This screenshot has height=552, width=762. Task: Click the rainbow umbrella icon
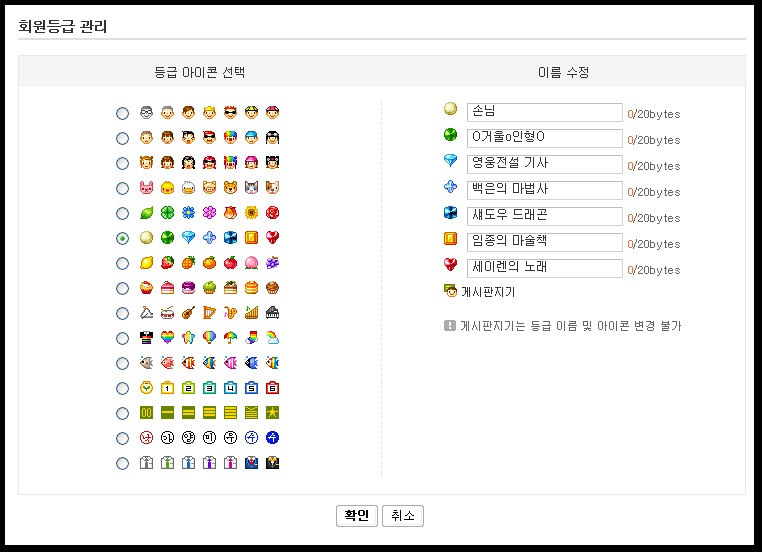click(230, 338)
